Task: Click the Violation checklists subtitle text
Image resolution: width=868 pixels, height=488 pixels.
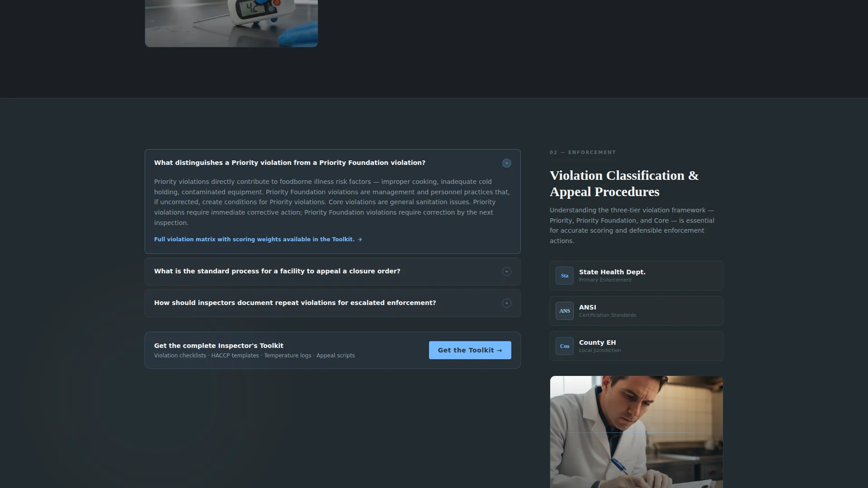Action: pos(255,356)
